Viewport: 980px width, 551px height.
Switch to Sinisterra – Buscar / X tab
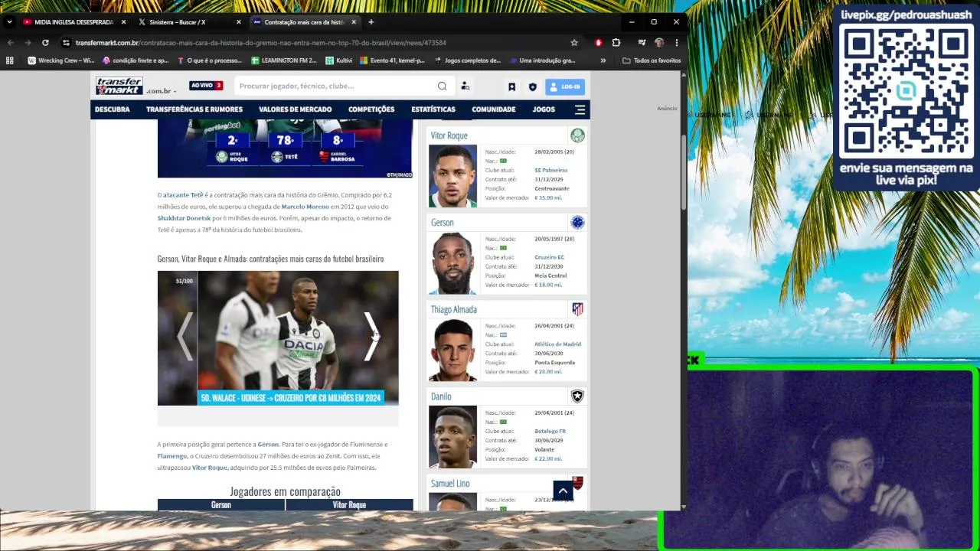tap(188, 22)
